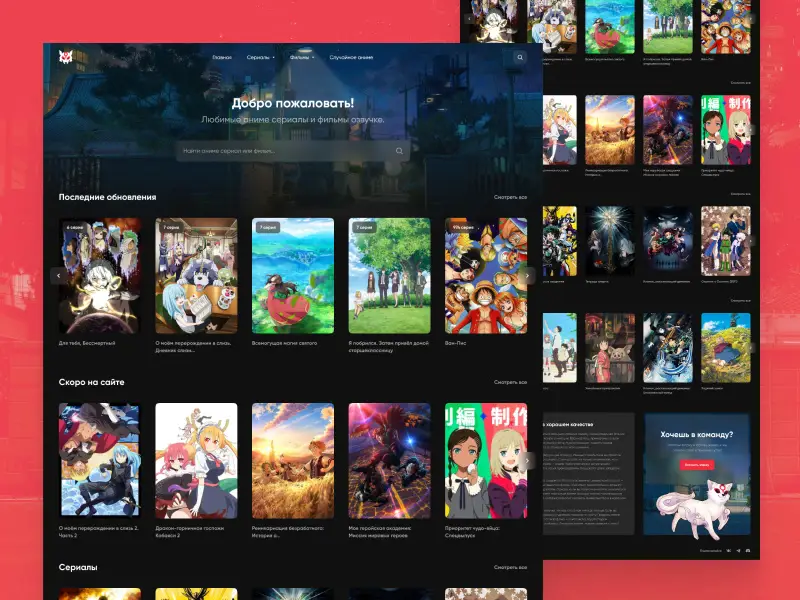Viewport: 800px width, 600px height.
Task: Open the Ван-Пис poster in latest updates
Action: pos(486,276)
